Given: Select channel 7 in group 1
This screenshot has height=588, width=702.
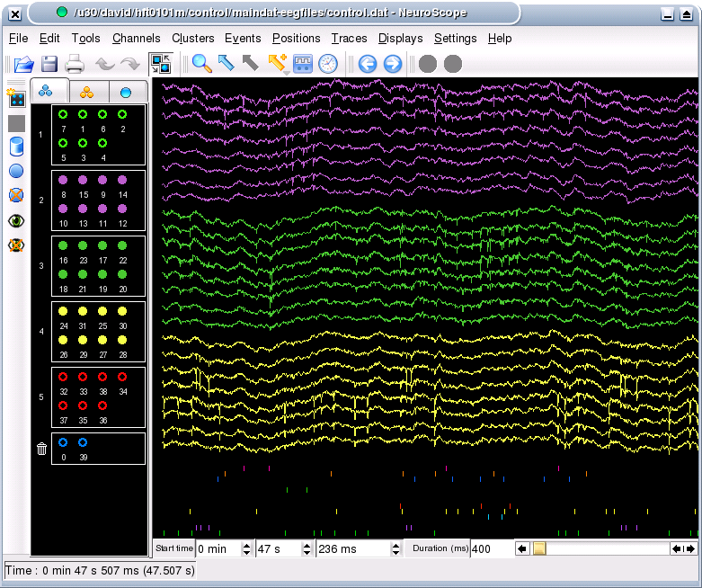Looking at the screenshot, I should 63,115.
